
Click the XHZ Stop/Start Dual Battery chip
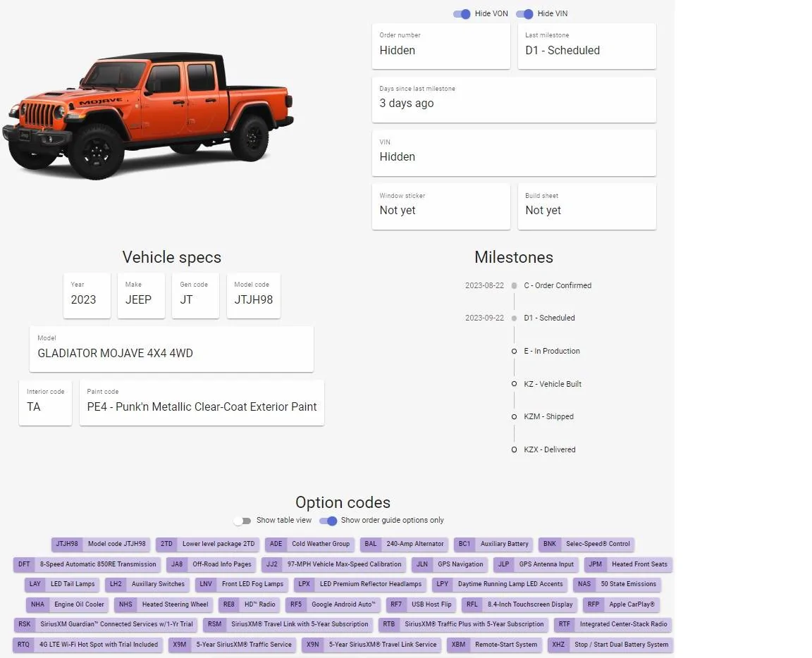[x=610, y=645]
